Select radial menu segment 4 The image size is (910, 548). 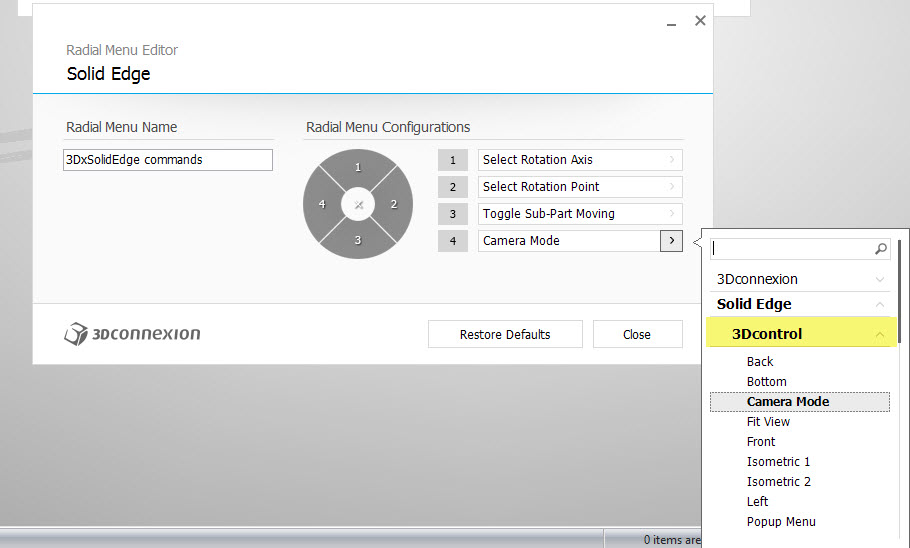pos(322,204)
